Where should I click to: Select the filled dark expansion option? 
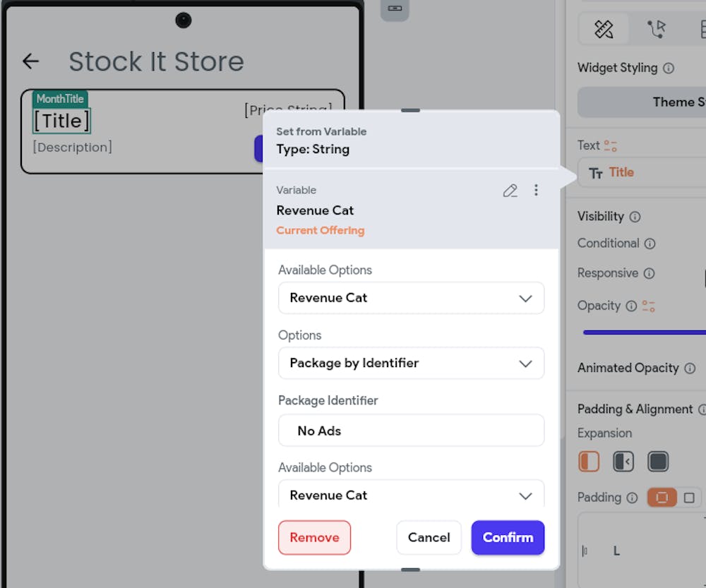pyautogui.click(x=658, y=462)
